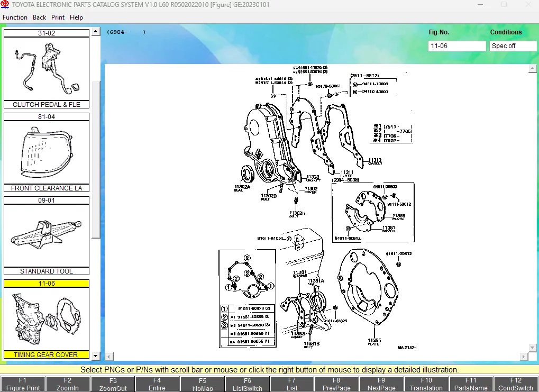Toggle list view with F6 ListSwitch
Screen dimensions: 539x392
click(247, 384)
